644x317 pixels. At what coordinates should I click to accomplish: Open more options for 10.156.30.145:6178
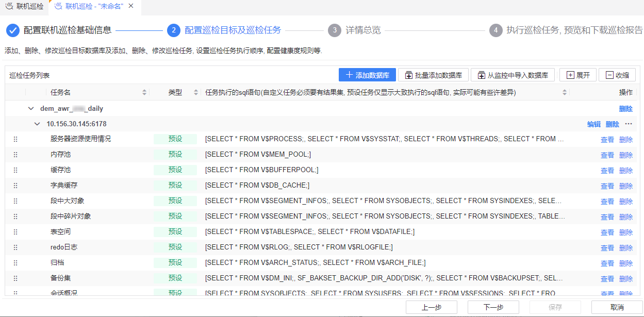pyautogui.click(x=628, y=124)
